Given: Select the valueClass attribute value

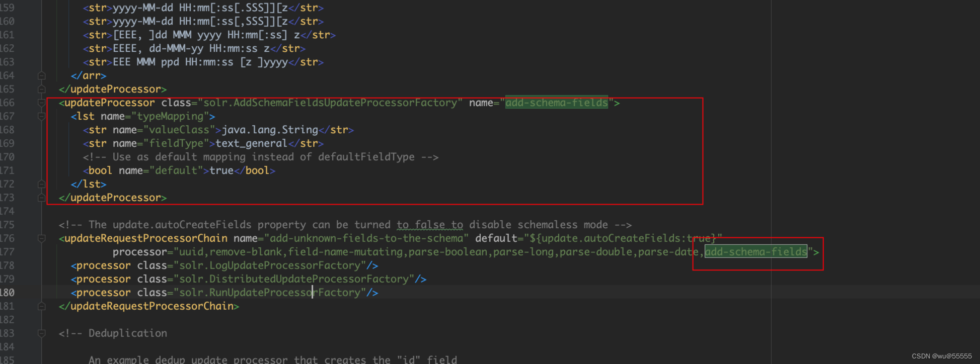Looking at the screenshot, I should click(179, 130).
